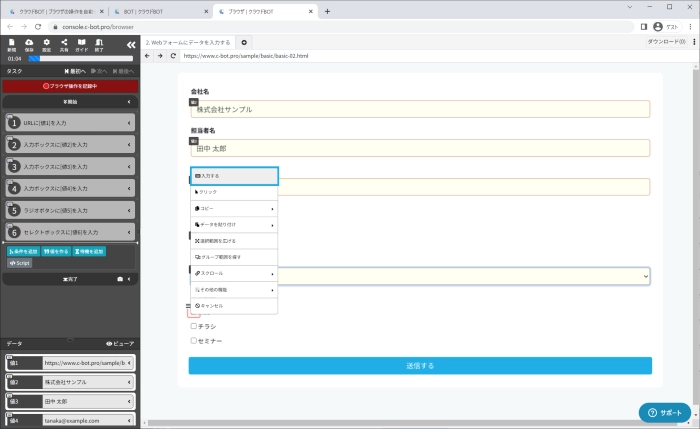Toggle the ビューア eye view
700x429 pixels.
[x=119, y=343]
